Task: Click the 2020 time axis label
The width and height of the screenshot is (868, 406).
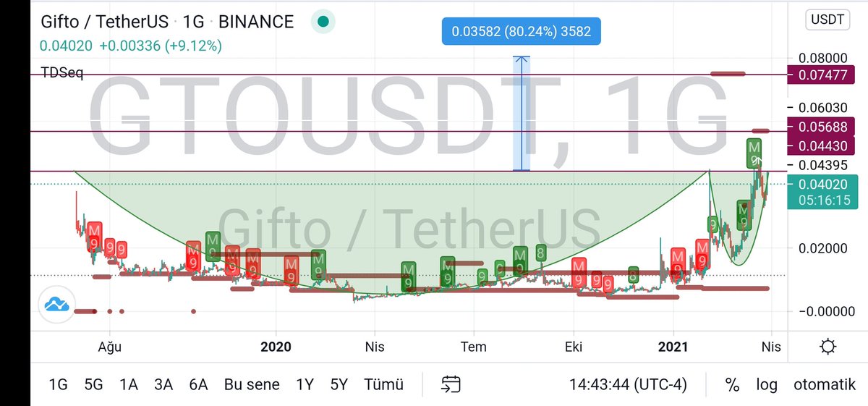Action: (276, 347)
